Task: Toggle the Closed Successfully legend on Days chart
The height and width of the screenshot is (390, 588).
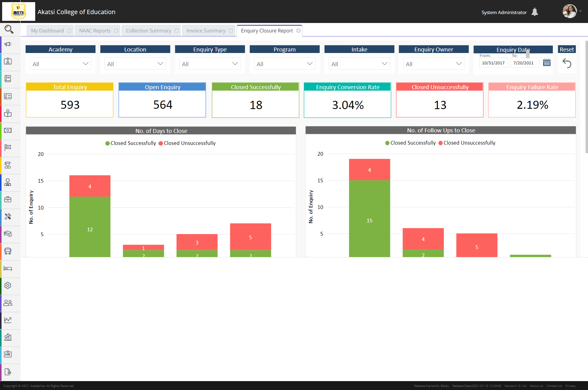Action: pos(130,143)
